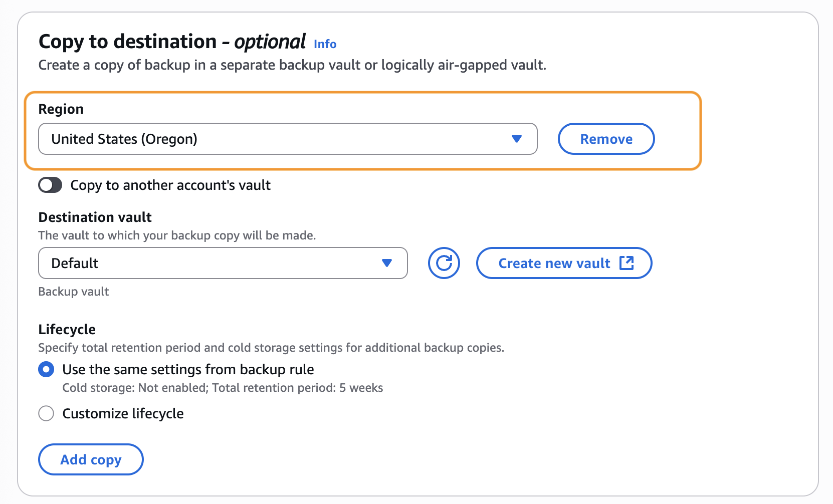Open the Info link next to the heading
The width and height of the screenshot is (833, 504).
click(x=325, y=44)
